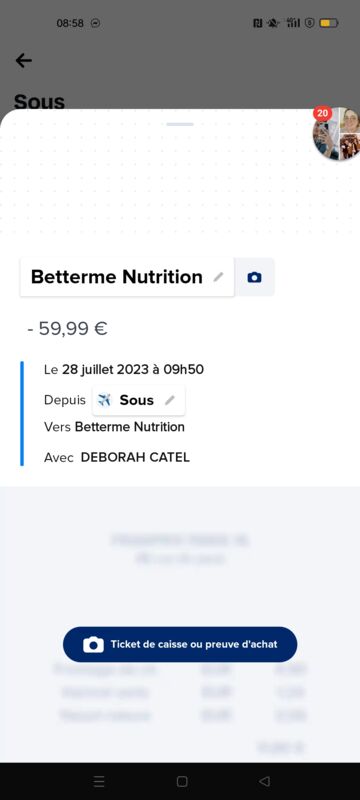Tap Vers Betterme Nutrition merchant text
Viewport: 360px width, 800px height.
click(x=114, y=427)
